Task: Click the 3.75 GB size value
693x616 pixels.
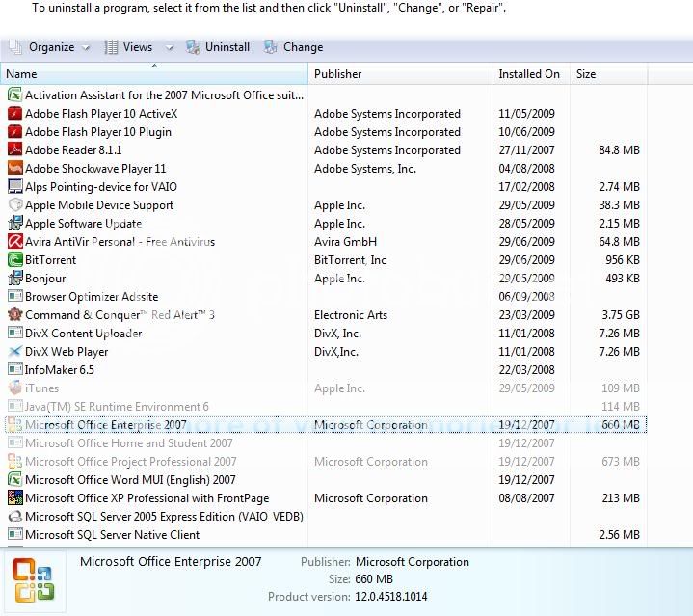Action: [x=621, y=315]
